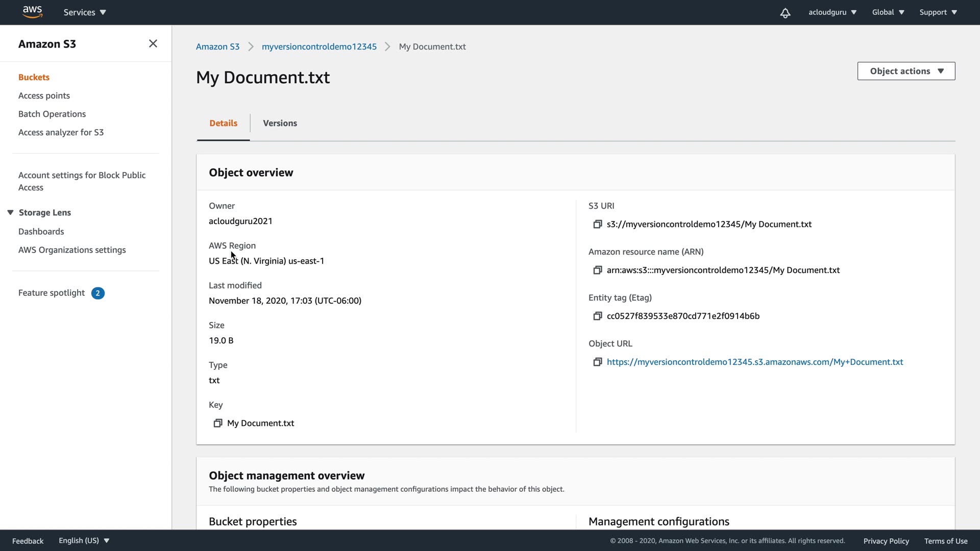Open the Global region selector
This screenshot has width=980, height=551.
pyautogui.click(x=888, y=12)
